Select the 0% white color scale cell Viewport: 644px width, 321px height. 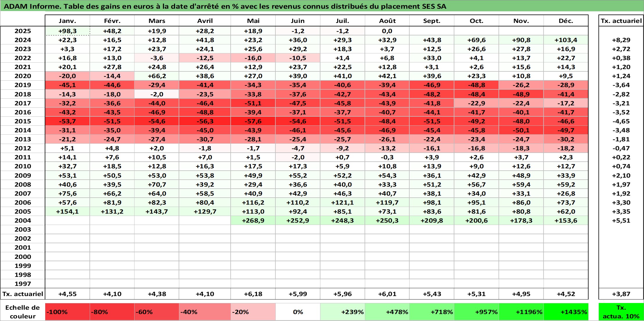point(298,312)
